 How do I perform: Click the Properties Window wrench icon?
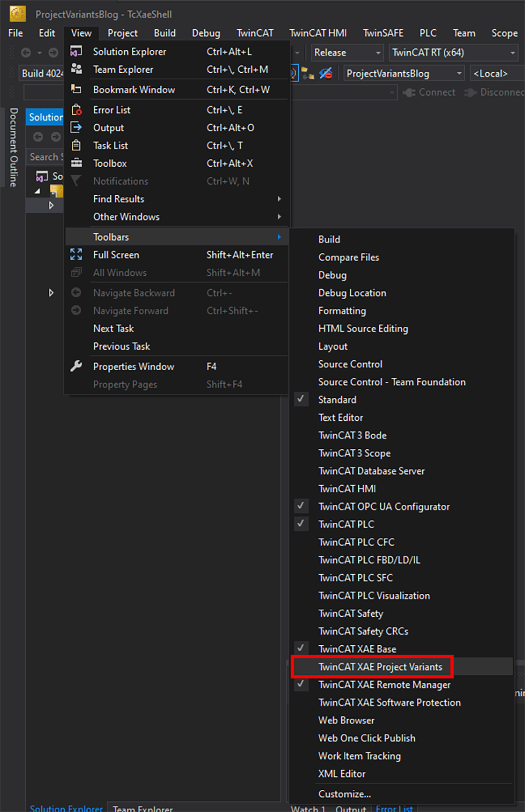(76, 366)
